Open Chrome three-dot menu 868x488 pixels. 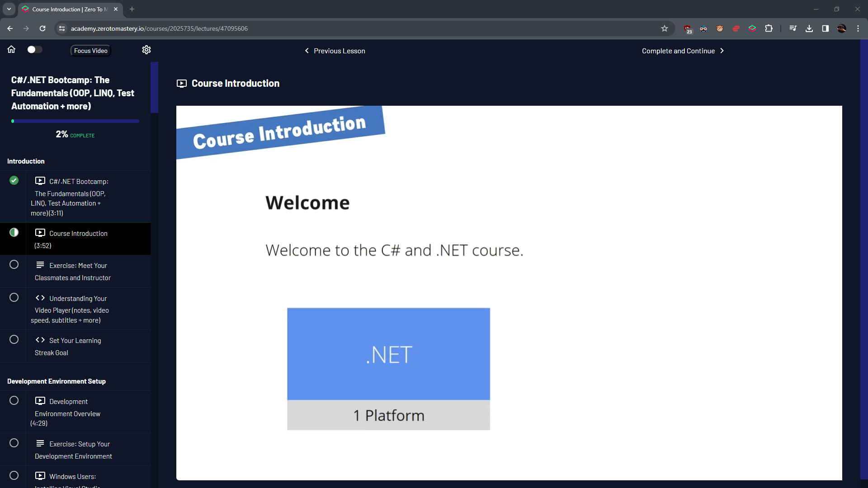858,28
